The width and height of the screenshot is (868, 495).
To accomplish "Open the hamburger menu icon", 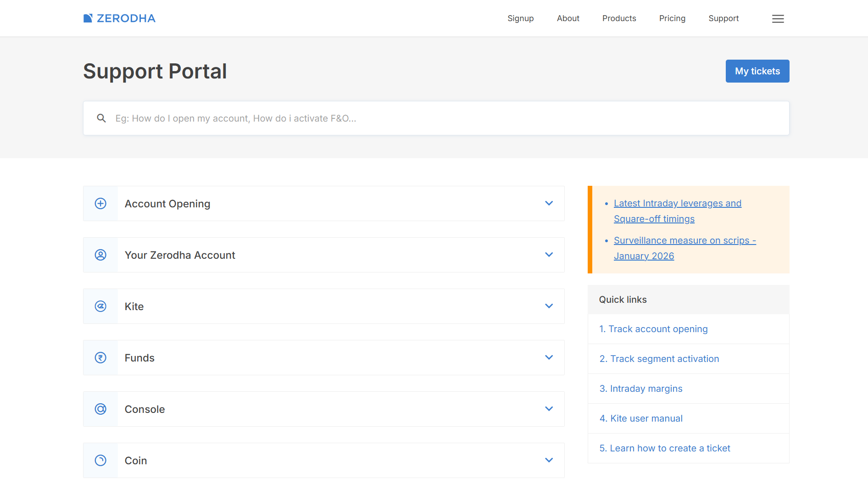I will coord(778,19).
